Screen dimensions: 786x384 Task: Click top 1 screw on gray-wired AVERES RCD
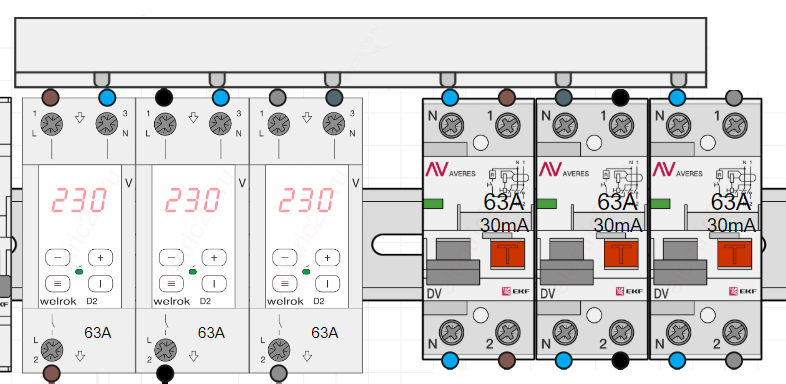point(735,126)
